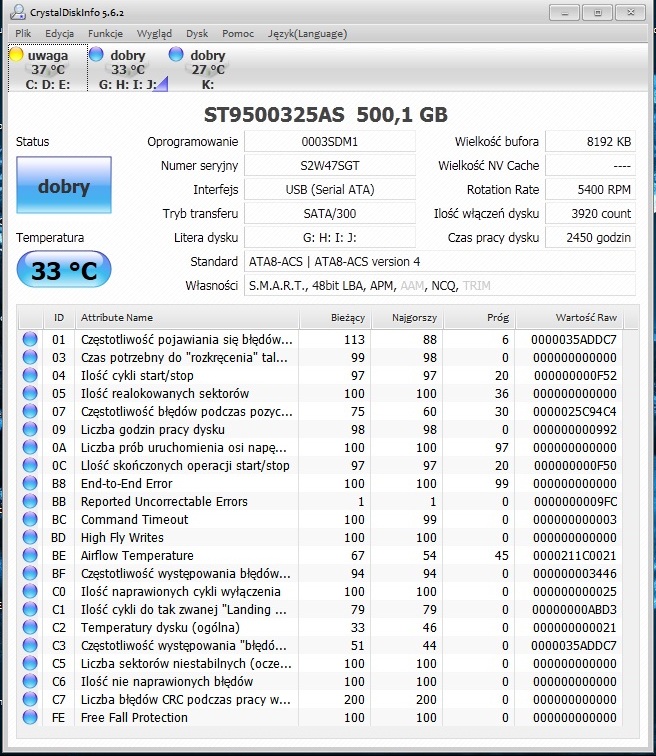
Task: Click the status orb of Free Fall Protection row
Action: pyautogui.click(x=30, y=717)
